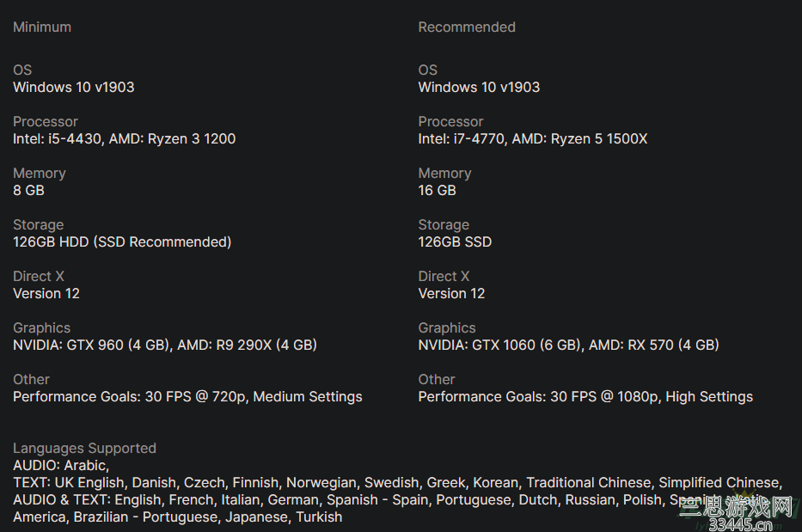The image size is (802, 532).
Task: Click the Recommended requirements heading
Action: [x=467, y=28]
